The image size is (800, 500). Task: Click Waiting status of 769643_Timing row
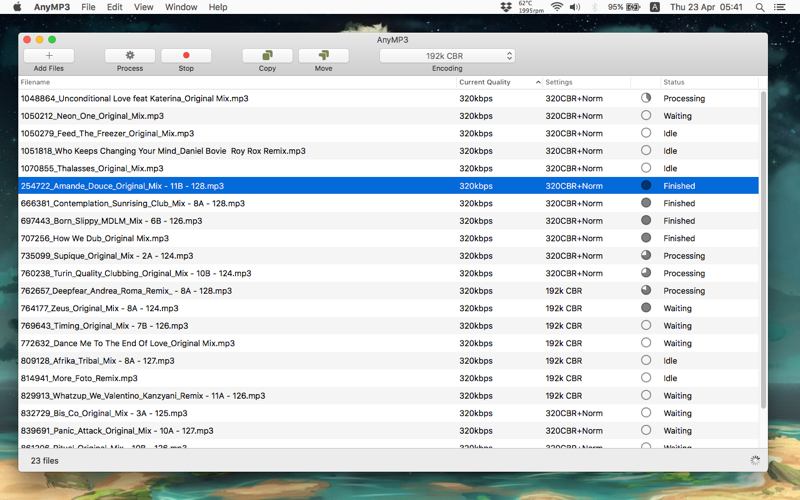[x=678, y=326]
